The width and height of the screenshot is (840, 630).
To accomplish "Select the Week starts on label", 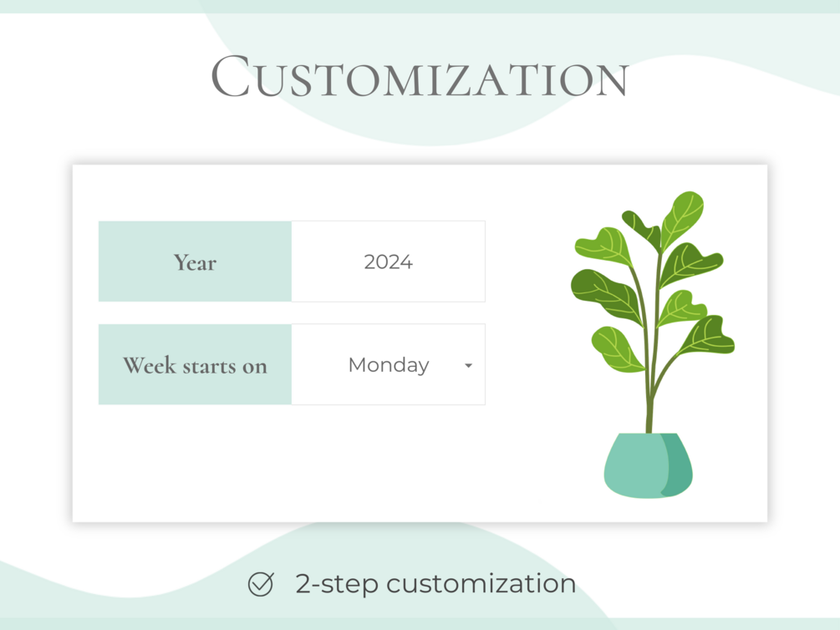I will tap(195, 365).
